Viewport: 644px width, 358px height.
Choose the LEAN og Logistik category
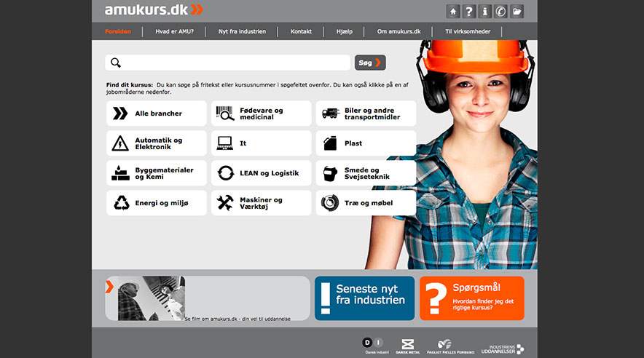261,173
